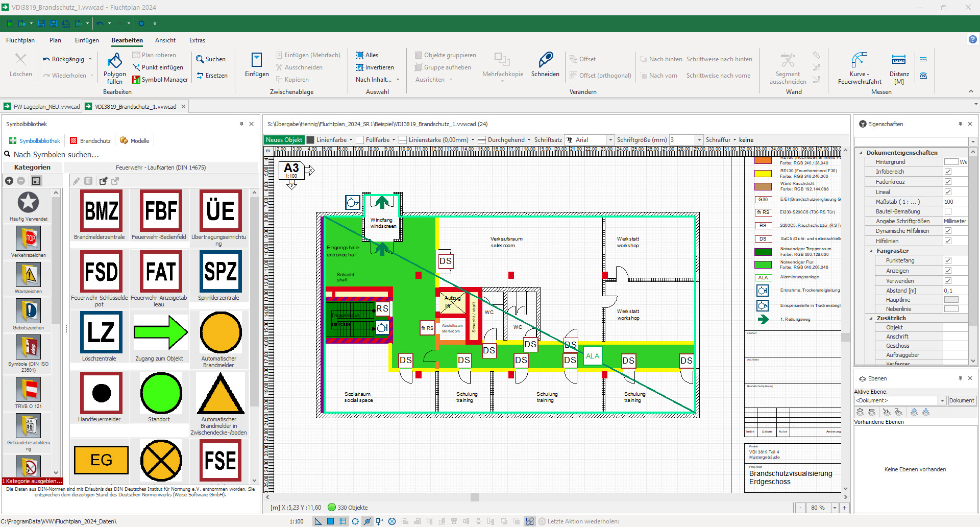Click the Dokument button in Ebenen
The width and height of the screenshot is (980, 527).
click(x=962, y=401)
